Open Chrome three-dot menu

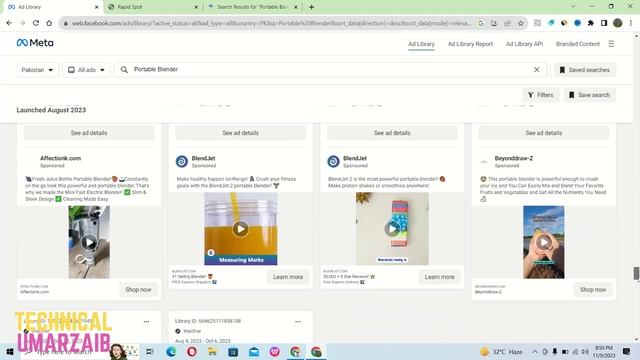pyautogui.click(x=631, y=23)
